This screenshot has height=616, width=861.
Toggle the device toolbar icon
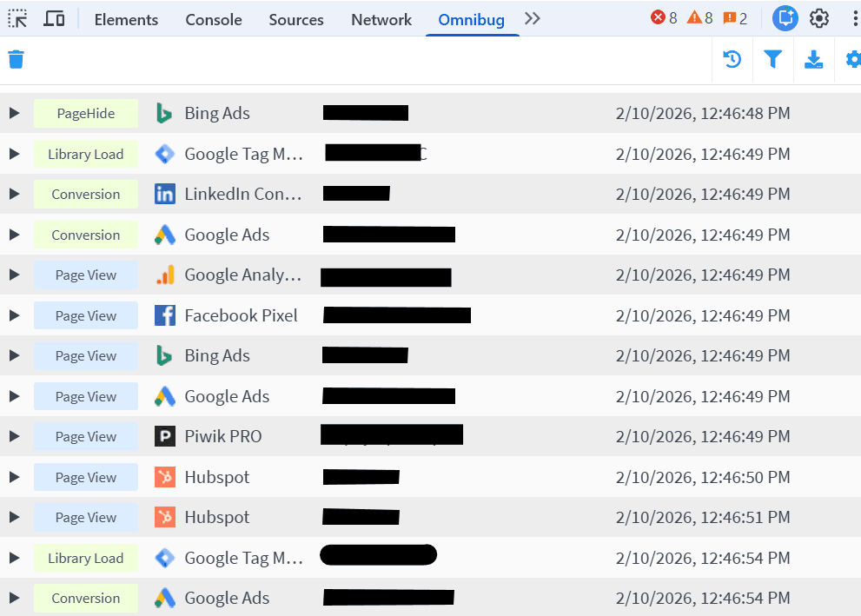click(x=54, y=19)
